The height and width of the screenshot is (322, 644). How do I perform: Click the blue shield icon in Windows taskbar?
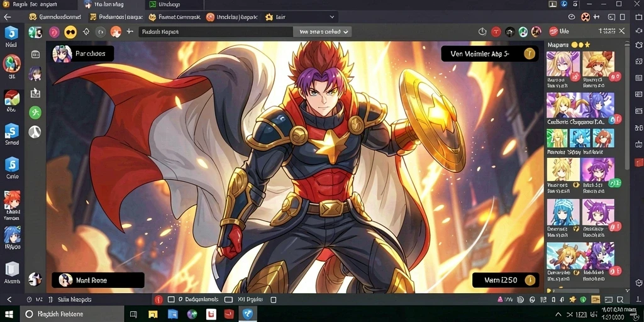pyautogui.click(x=248, y=314)
